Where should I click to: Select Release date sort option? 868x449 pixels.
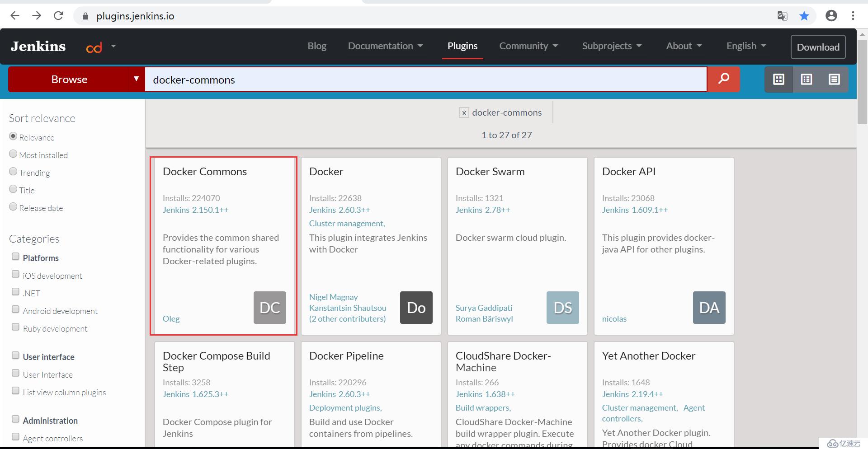click(x=13, y=207)
